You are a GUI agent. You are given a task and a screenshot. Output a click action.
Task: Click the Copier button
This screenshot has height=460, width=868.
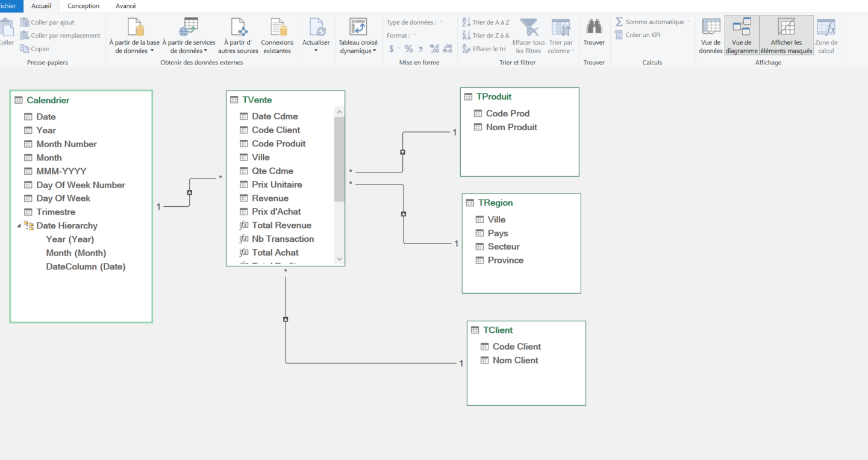coord(35,49)
